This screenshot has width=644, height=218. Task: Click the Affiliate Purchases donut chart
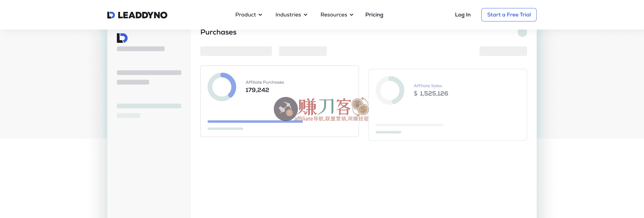(x=222, y=87)
